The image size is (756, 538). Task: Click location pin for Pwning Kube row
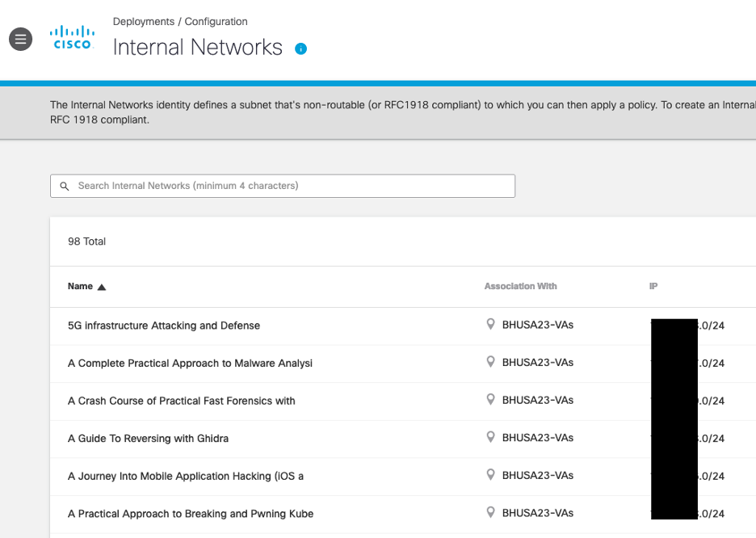pos(489,513)
